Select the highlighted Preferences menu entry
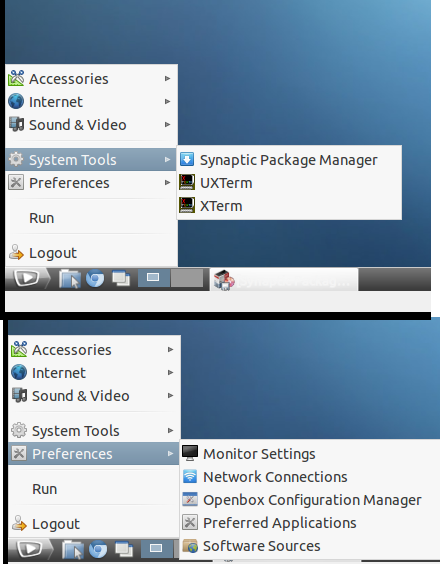 pyautogui.click(x=94, y=454)
